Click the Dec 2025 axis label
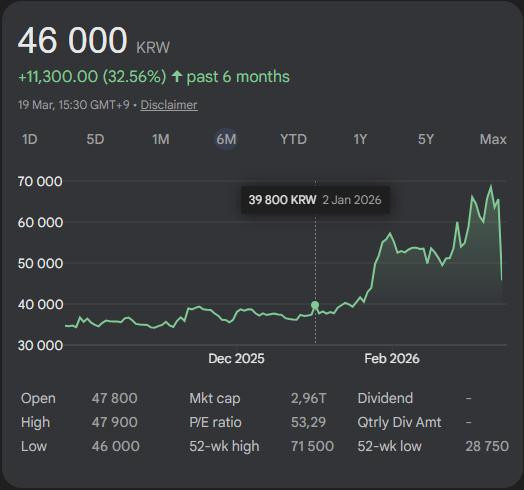This screenshot has height=490, width=524. click(x=236, y=359)
